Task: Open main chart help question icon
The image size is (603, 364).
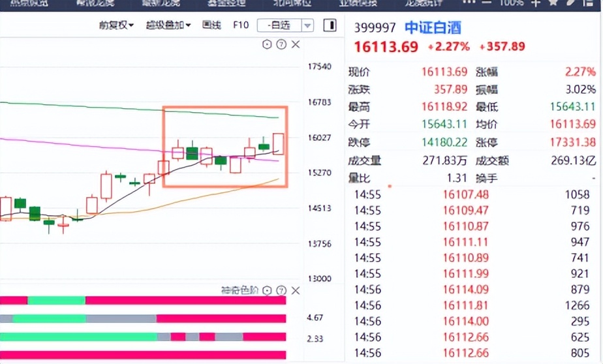Action: tap(281, 44)
